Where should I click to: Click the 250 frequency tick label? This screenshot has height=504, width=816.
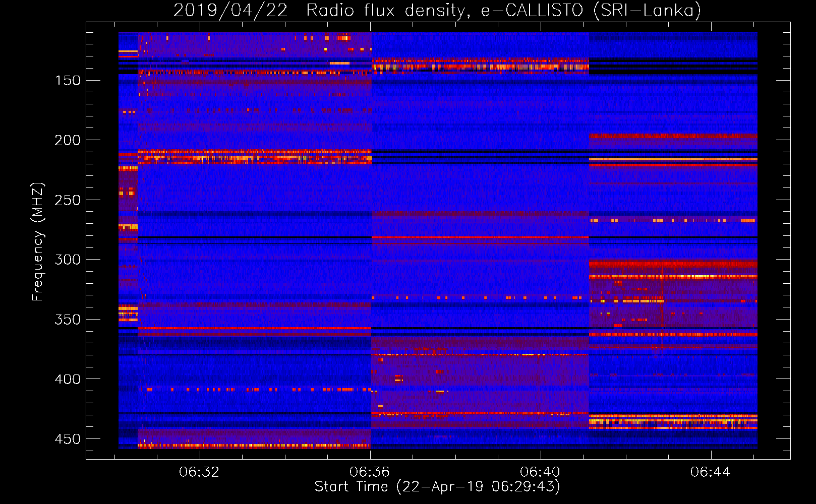tap(68, 200)
